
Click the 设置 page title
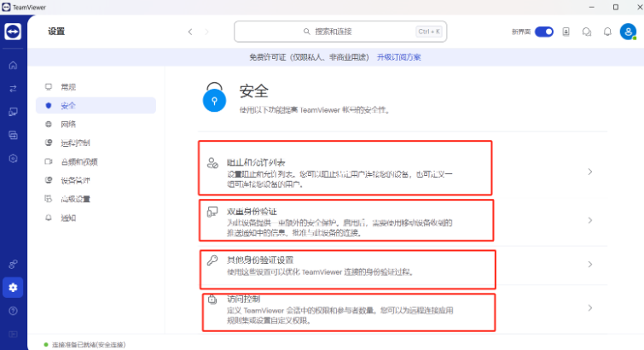56,32
